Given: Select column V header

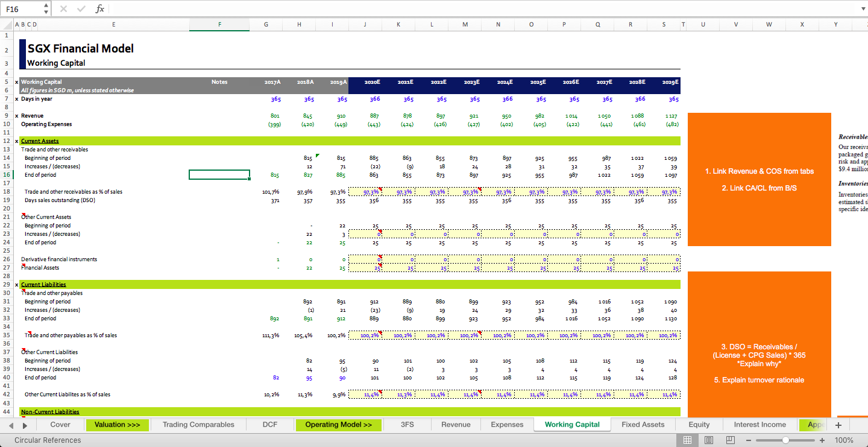Looking at the screenshot, I should [x=736, y=24].
